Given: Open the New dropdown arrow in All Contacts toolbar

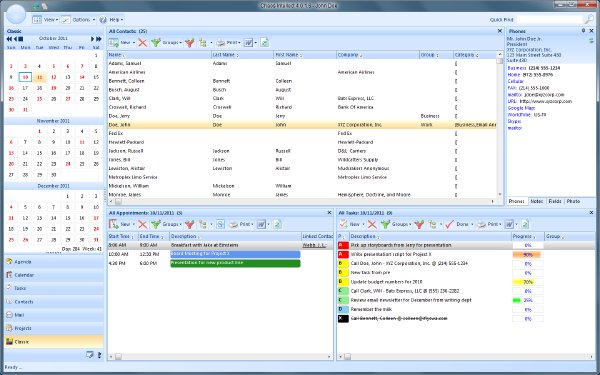Looking at the screenshot, I should click(x=134, y=43).
